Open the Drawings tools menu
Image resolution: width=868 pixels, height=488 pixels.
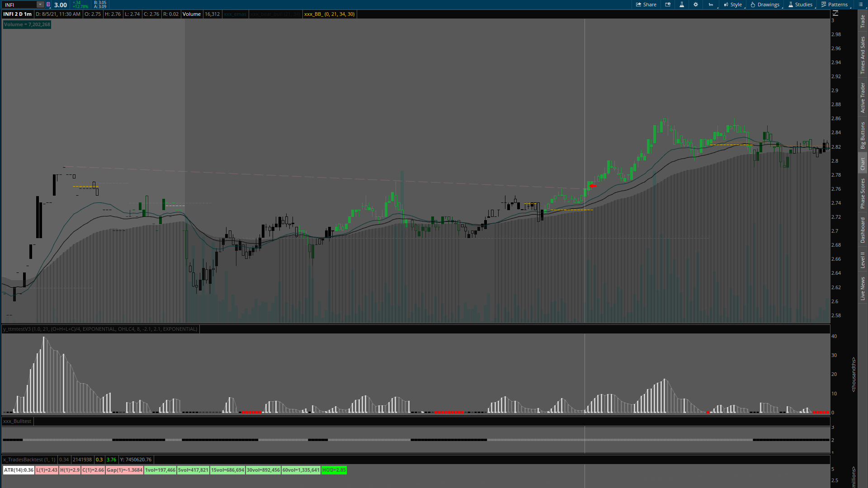765,5
